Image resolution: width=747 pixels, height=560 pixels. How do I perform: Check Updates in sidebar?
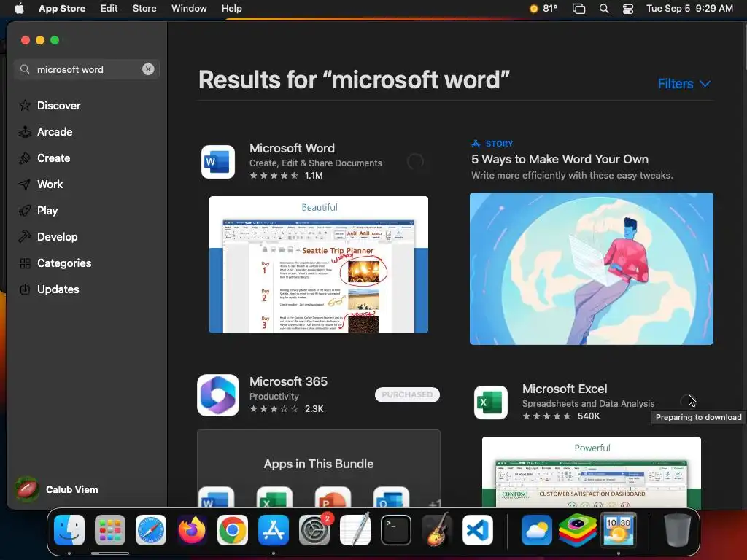pos(58,289)
